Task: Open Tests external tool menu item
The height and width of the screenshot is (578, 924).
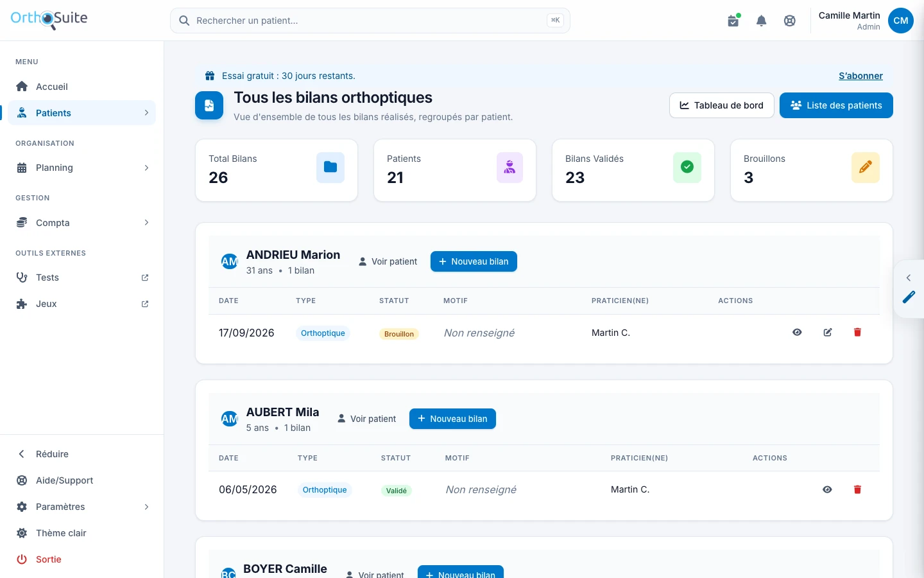Action: click(x=82, y=277)
